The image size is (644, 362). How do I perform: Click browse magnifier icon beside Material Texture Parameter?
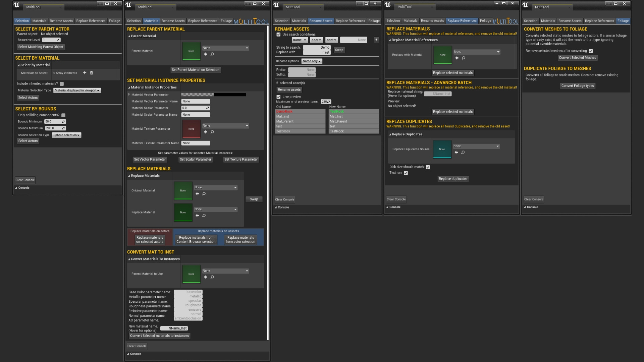coord(212,132)
